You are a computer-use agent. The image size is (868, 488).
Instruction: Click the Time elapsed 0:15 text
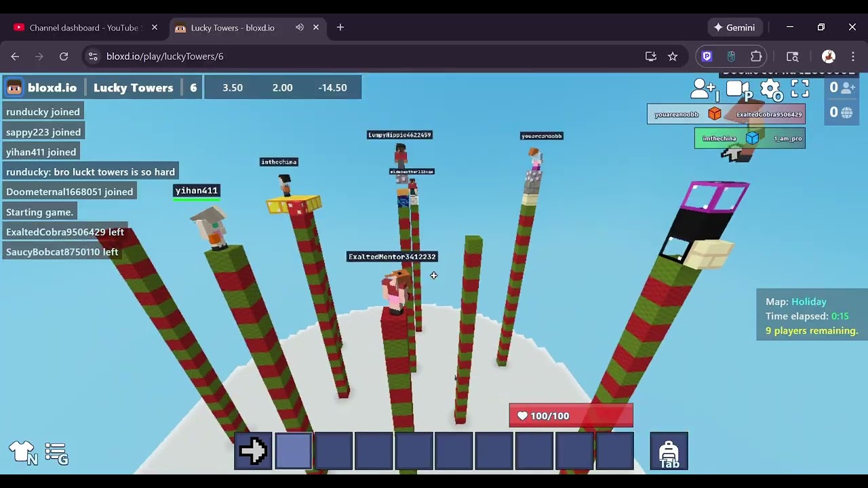click(x=807, y=316)
